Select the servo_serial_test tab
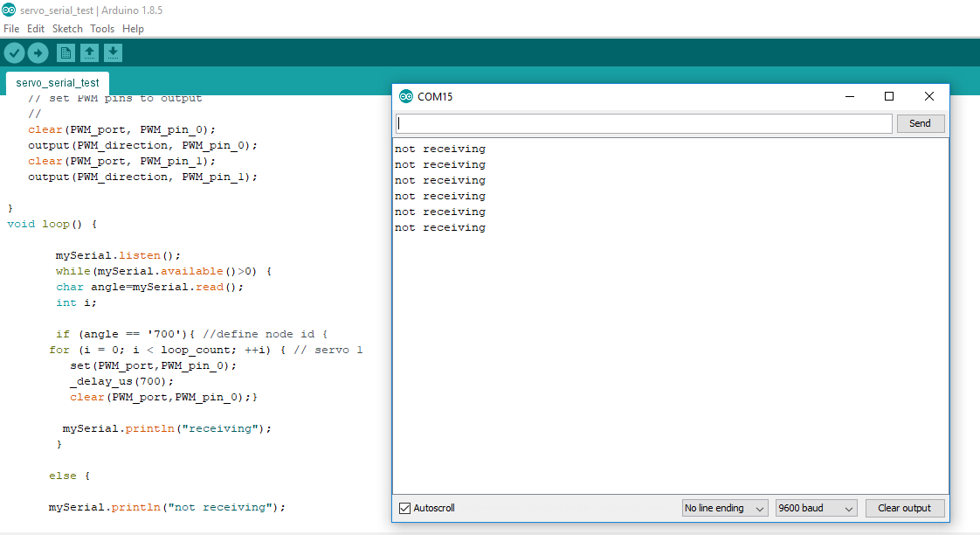Image resolution: width=980 pixels, height=535 pixels. click(58, 82)
